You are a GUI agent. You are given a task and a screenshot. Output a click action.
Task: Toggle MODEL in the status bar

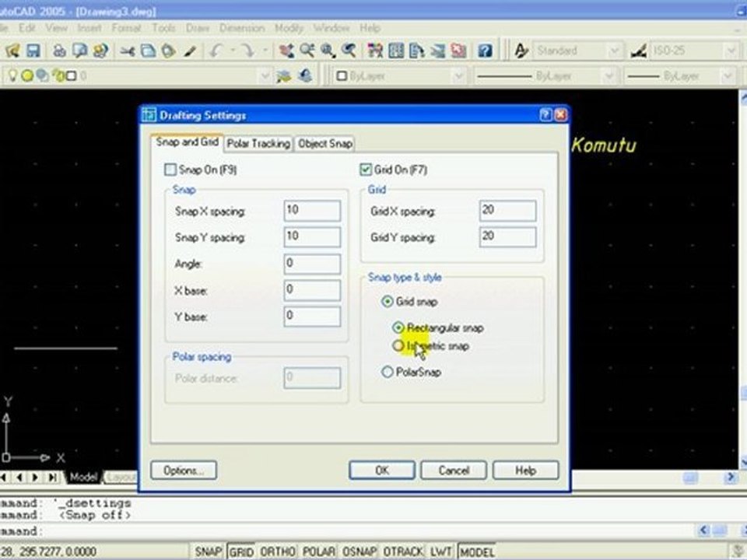coord(477,551)
